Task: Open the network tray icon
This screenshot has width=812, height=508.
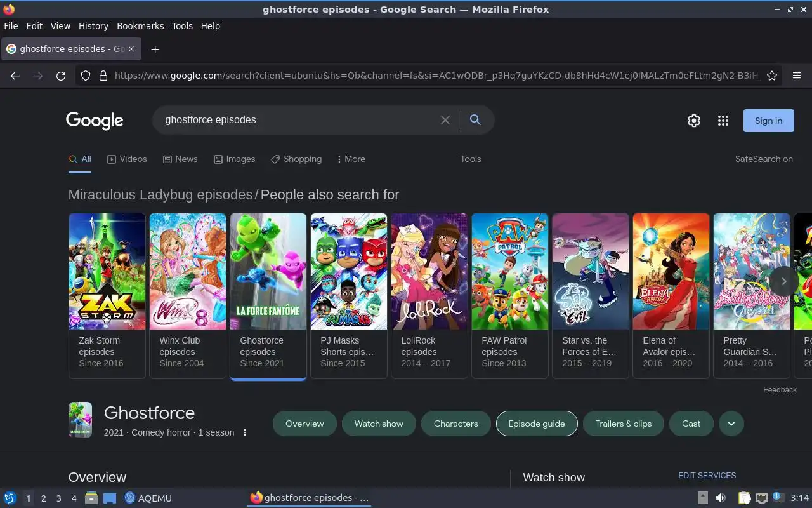Action: coord(762,498)
